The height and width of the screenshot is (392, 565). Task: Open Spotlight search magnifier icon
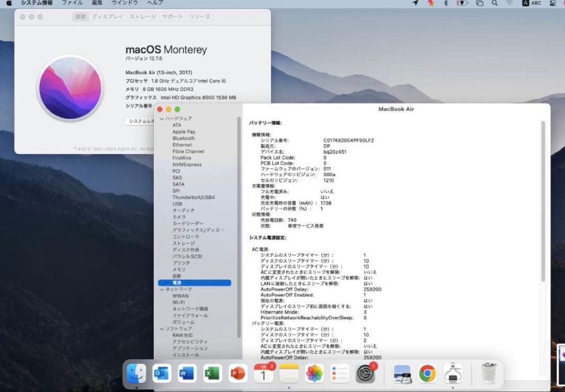pos(495,3)
